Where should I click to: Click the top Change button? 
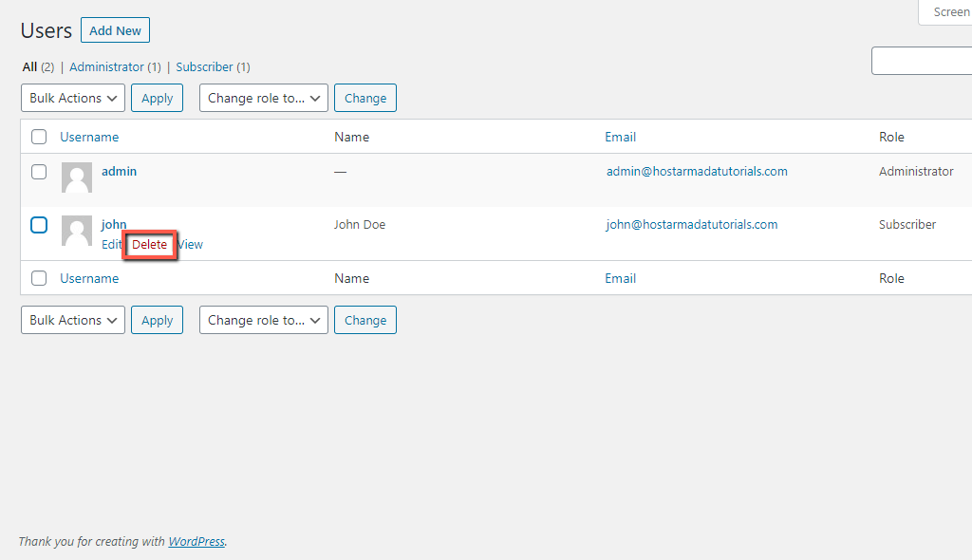(365, 98)
